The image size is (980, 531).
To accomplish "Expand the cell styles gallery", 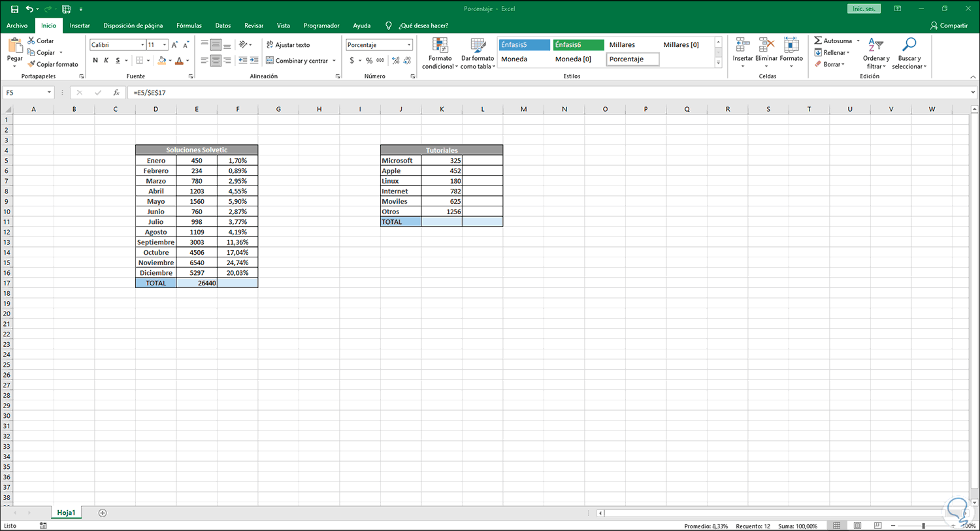I will [718, 63].
